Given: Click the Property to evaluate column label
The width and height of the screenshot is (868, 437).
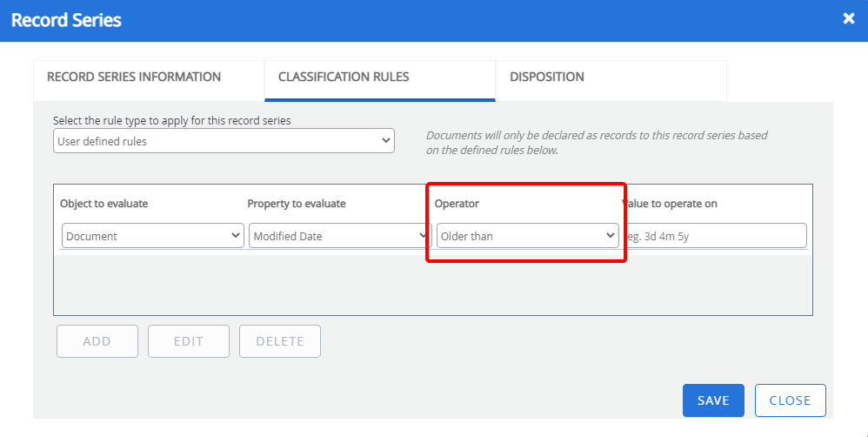Looking at the screenshot, I should (x=297, y=204).
